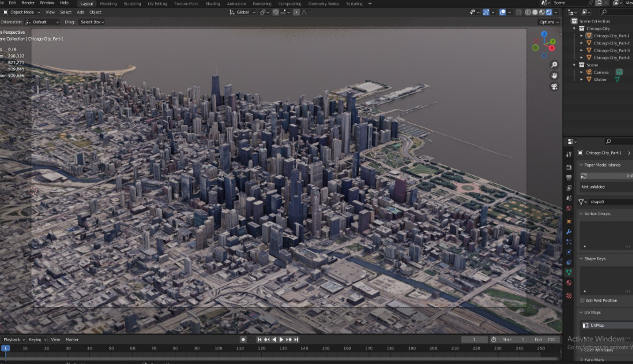Expand the Chicago-City_Part-2 object in outliner
Screen dimensions: 633x364
[582, 43]
